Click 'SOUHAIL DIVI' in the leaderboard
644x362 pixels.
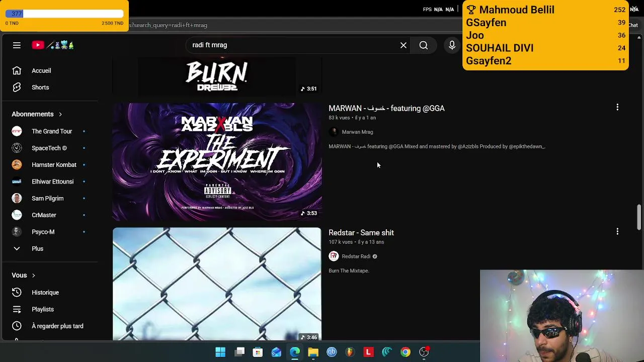(500, 48)
